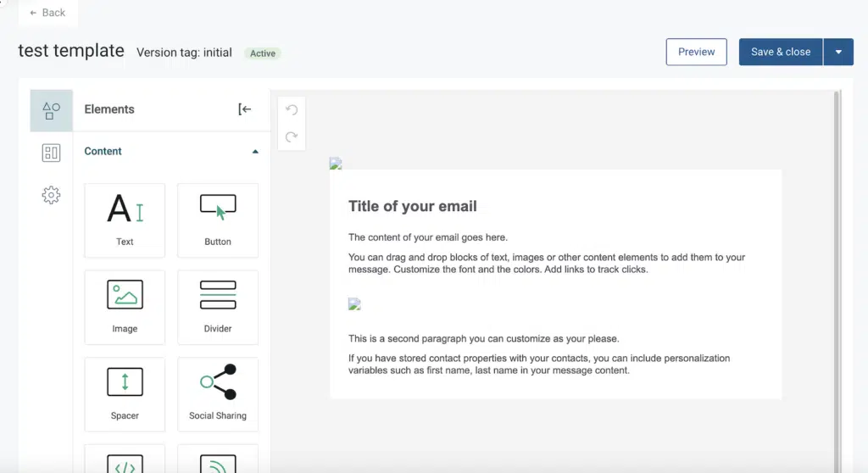The height and width of the screenshot is (473, 868).
Task: Open the layout sections sidebar icon
Action: (x=51, y=153)
